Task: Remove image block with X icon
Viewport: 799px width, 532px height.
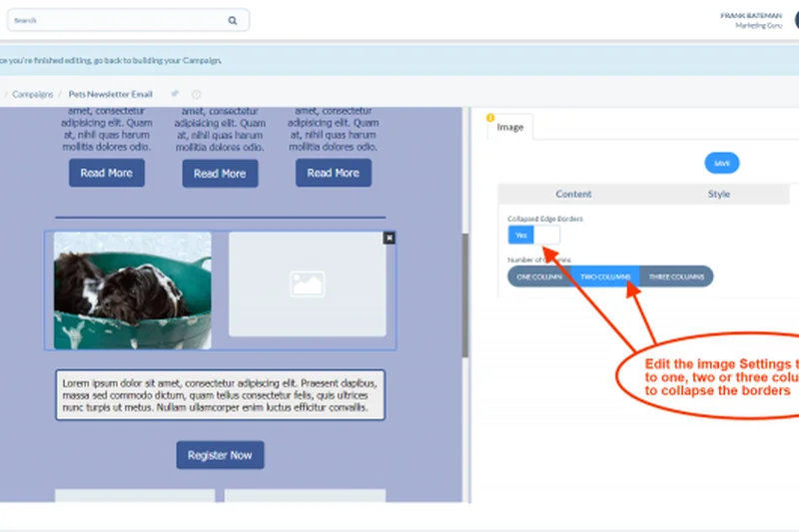Action: tap(390, 238)
